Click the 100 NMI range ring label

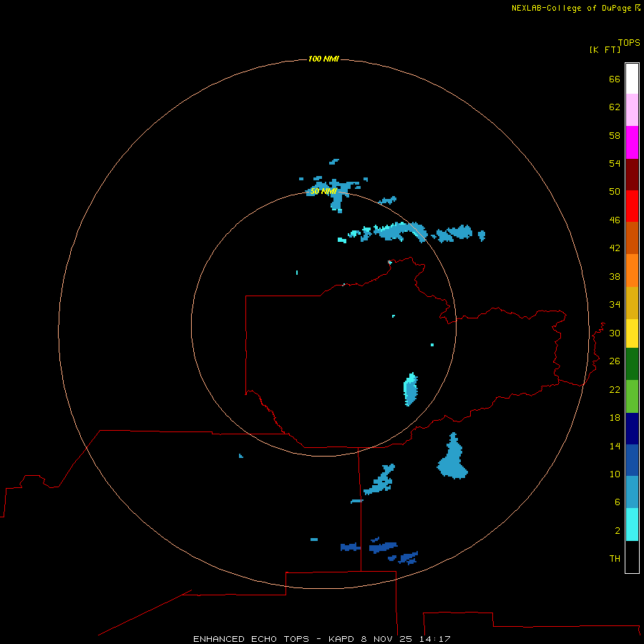pyautogui.click(x=323, y=59)
